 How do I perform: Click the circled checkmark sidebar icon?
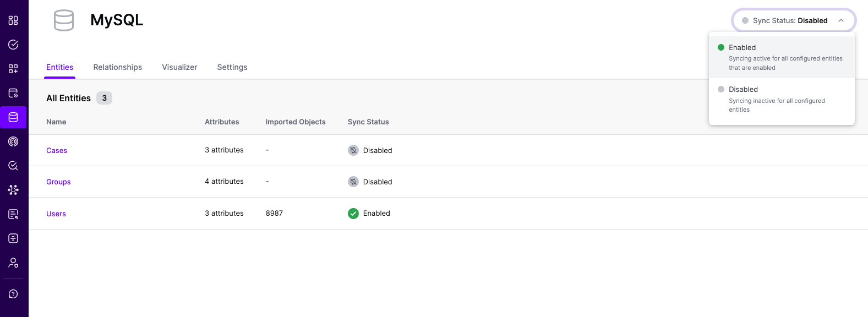point(13,45)
